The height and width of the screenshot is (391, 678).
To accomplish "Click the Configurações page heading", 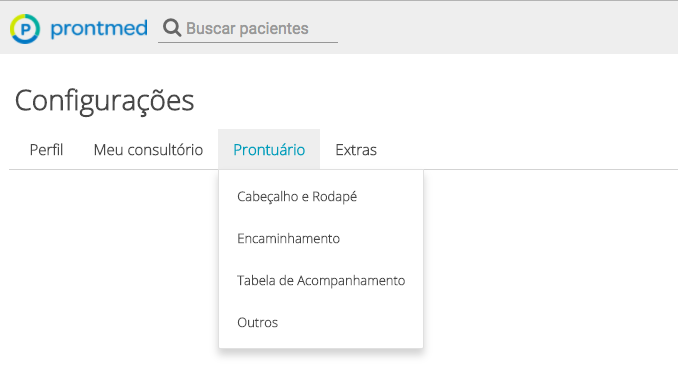I will click(x=104, y=100).
